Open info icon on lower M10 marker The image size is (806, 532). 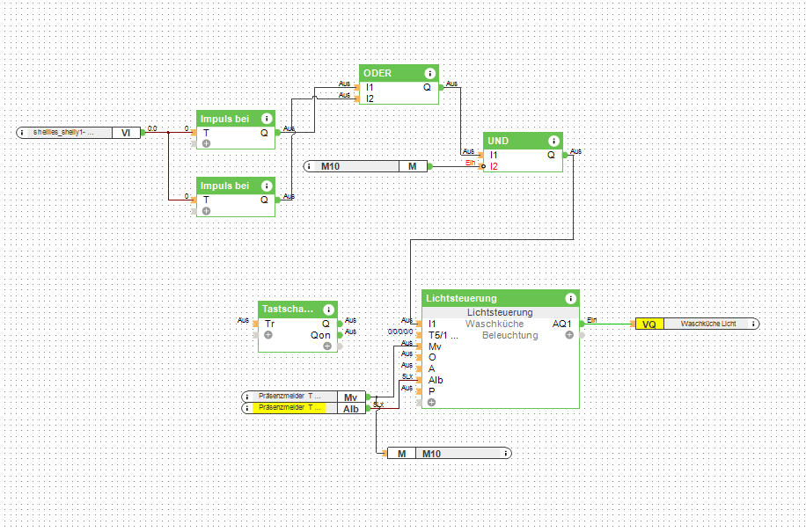click(506, 453)
